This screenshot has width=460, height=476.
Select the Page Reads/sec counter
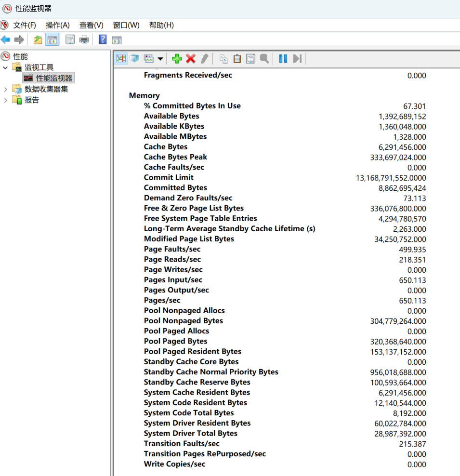click(172, 259)
